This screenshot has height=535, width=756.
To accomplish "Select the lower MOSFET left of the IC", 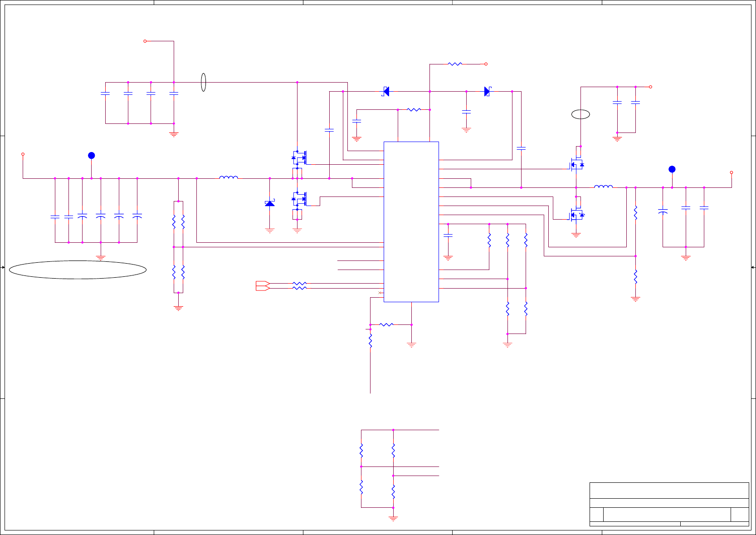I will click(299, 198).
